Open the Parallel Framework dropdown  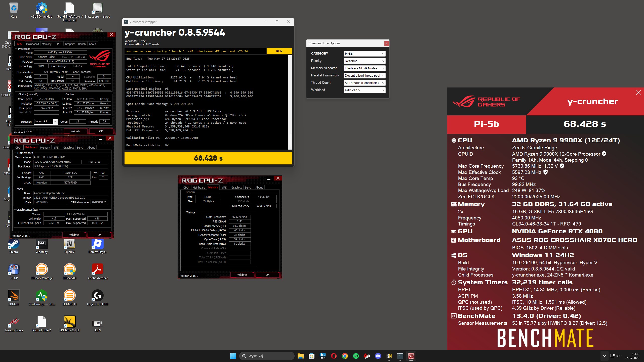click(365, 75)
